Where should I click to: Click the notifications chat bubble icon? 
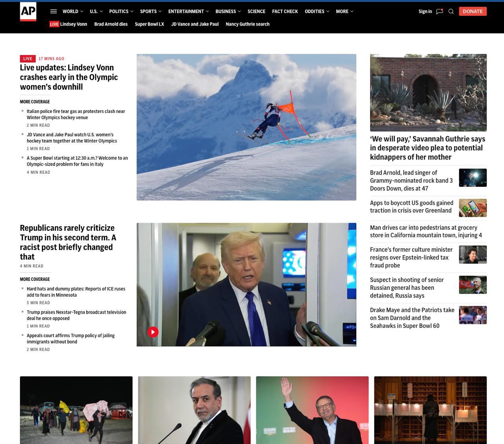tap(439, 11)
